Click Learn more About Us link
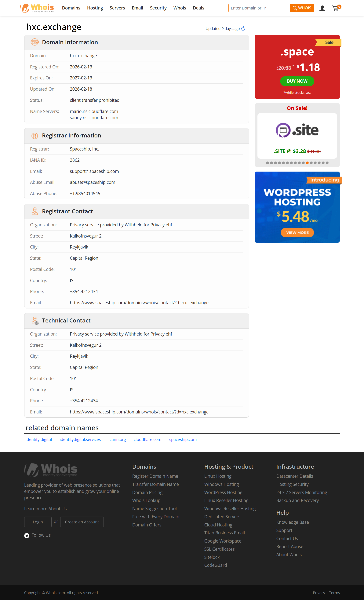This screenshot has width=364, height=600. click(45, 509)
